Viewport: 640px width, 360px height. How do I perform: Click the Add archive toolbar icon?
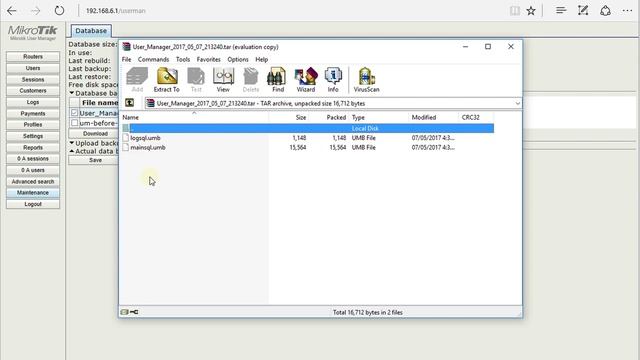pos(137,80)
